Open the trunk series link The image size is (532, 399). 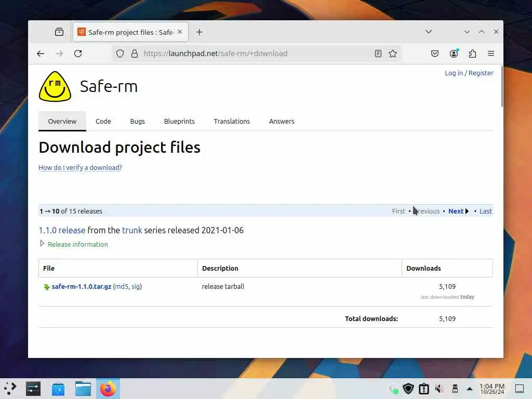tap(132, 230)
